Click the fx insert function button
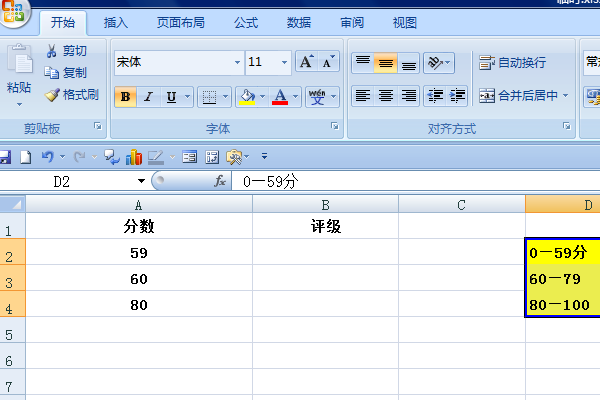The width and height of the screenshot is (600, 400). (x=220, y=181)
